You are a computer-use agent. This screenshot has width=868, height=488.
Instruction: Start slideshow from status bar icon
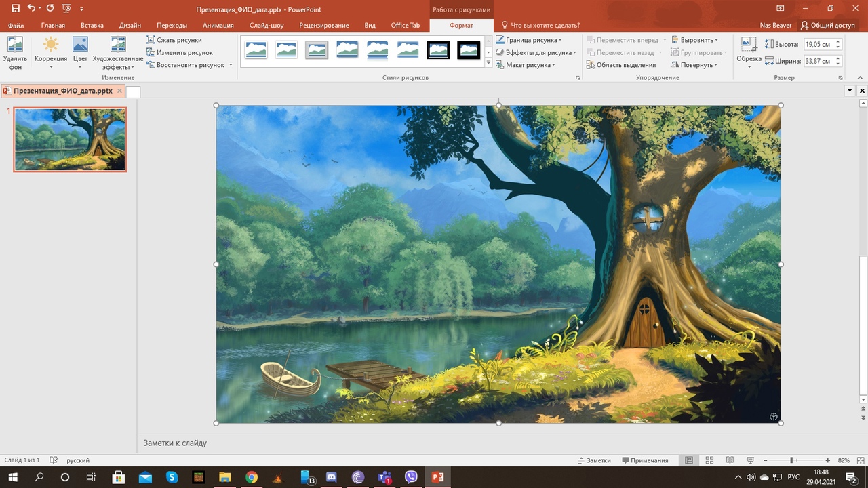[750, 460]
